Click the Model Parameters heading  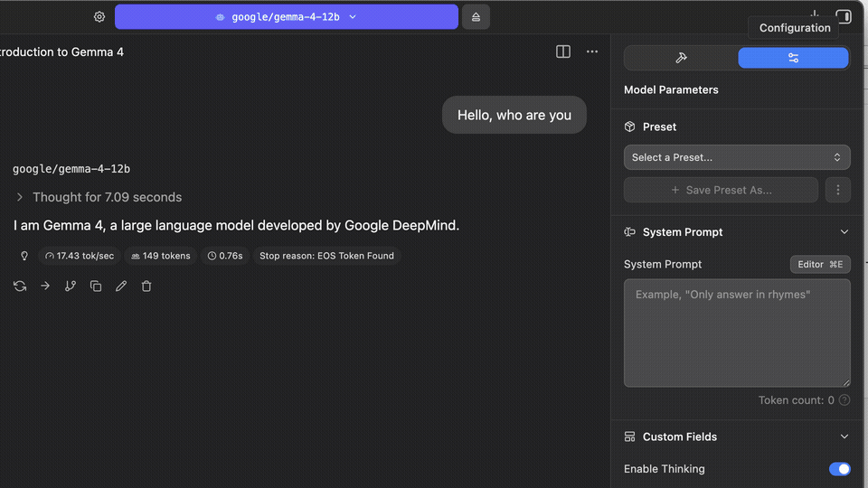click(671, 89)
